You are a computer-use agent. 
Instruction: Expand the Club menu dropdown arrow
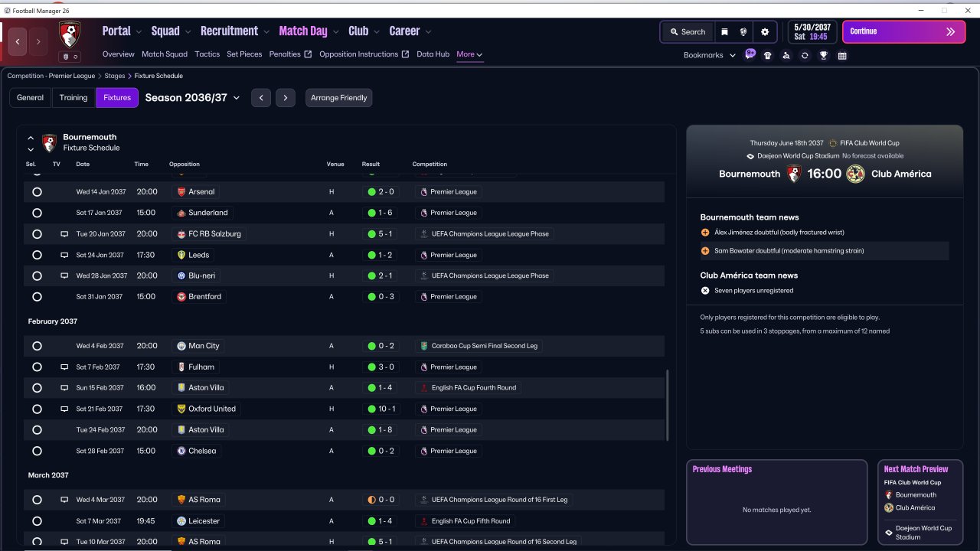click(377, 32)
